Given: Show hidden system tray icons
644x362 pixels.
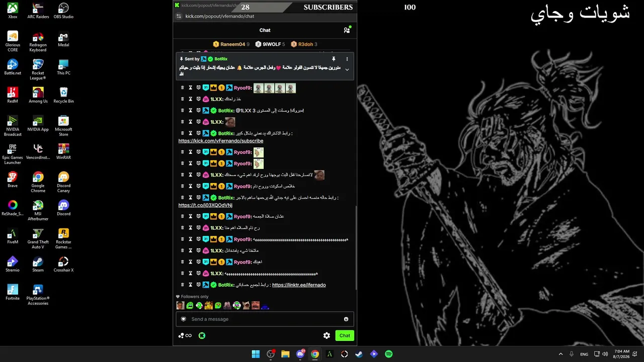Looking at the screenshot, I should [x=560, y=354].
